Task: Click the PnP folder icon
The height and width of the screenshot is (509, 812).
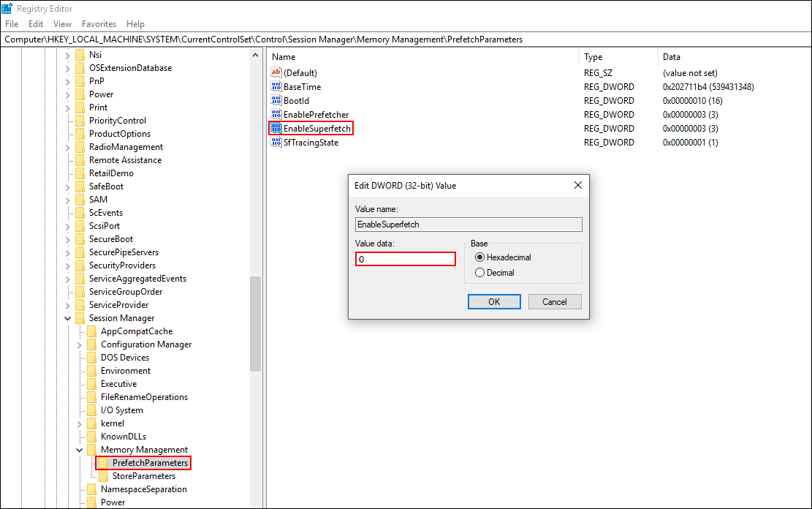Action: point(80,81)
